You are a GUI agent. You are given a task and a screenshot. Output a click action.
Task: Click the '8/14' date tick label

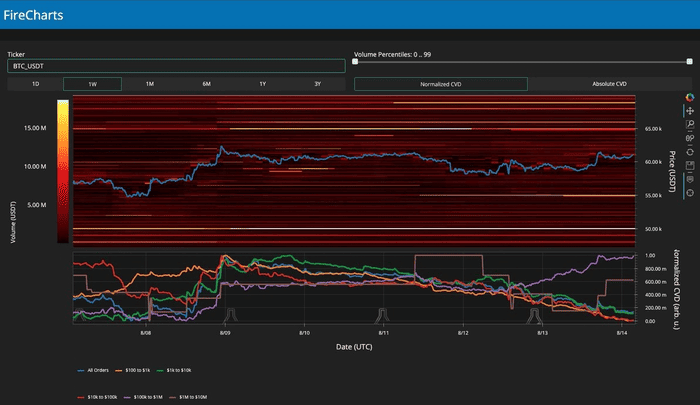622,333
